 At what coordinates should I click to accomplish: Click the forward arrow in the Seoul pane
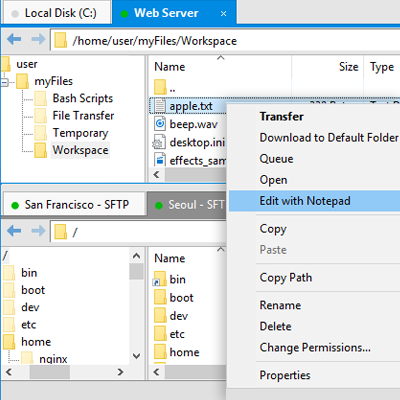tap(38, 231)
